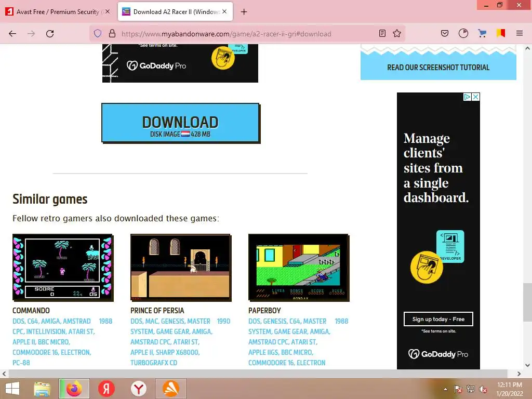
Task: Click the muted volume tray icon
Action: click(x=483, y=389)
